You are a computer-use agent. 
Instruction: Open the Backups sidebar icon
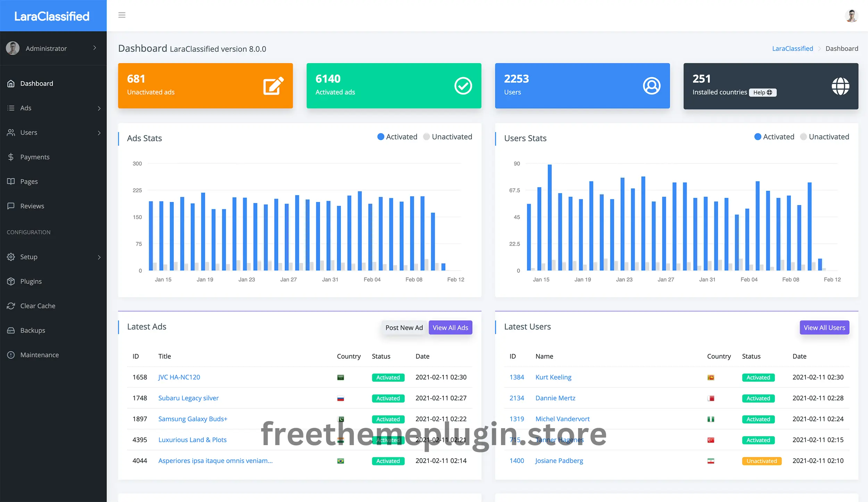pos(11,330)
